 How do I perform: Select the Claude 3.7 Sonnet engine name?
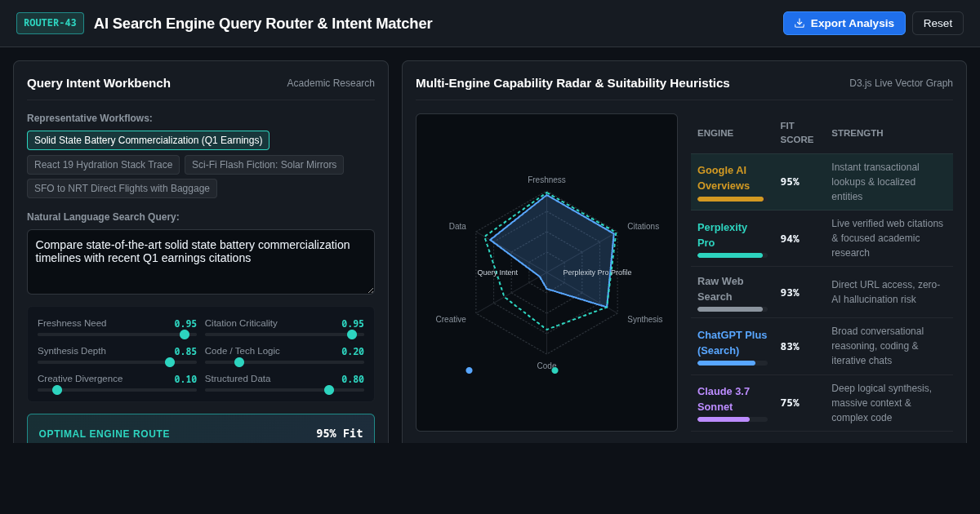[x=724, y=399]
